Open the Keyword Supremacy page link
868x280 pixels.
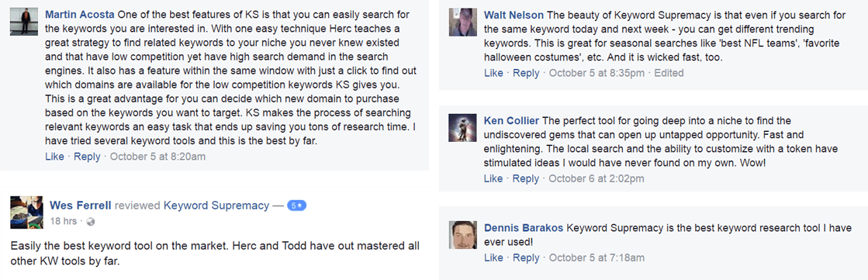pos(216,206)
